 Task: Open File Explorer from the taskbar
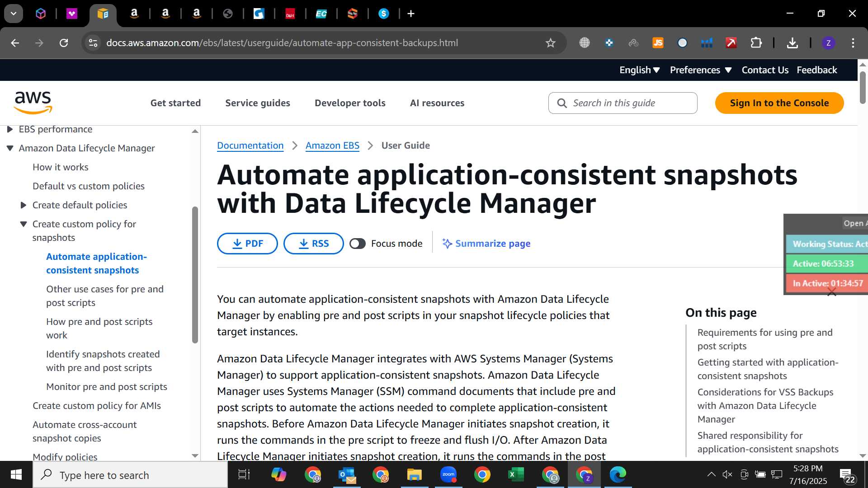click(414, 475)
